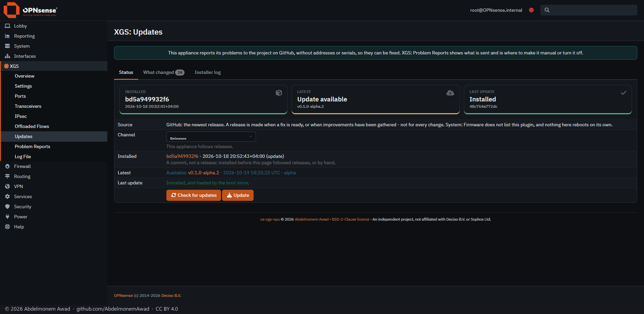Open the What changed tab
The width and height of the screenshot is (644, 314).
pos(164,72)
